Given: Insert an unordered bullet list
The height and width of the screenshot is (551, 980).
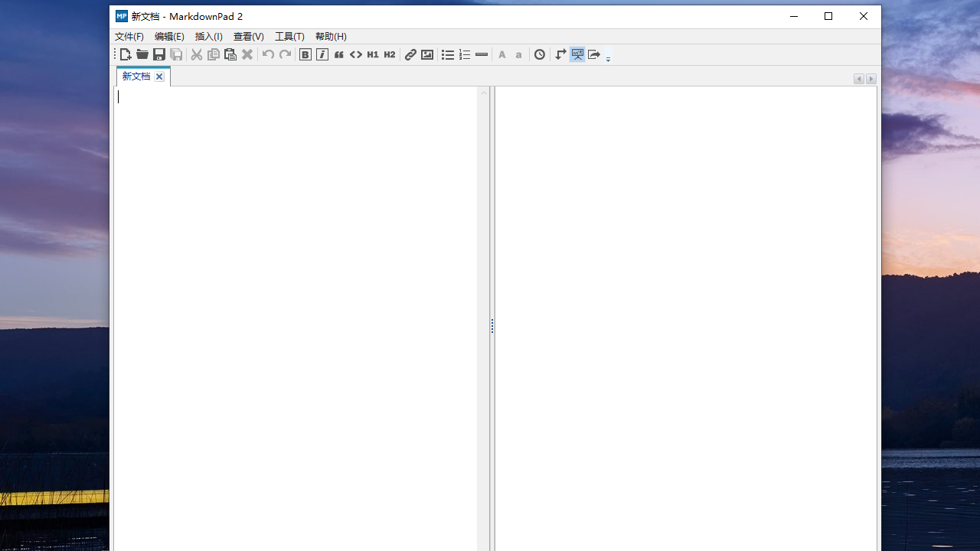Looking at the screenshot, I should pos(448,54).
